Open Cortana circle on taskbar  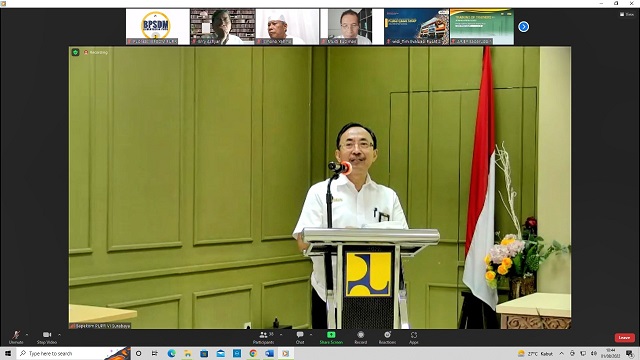138,353
